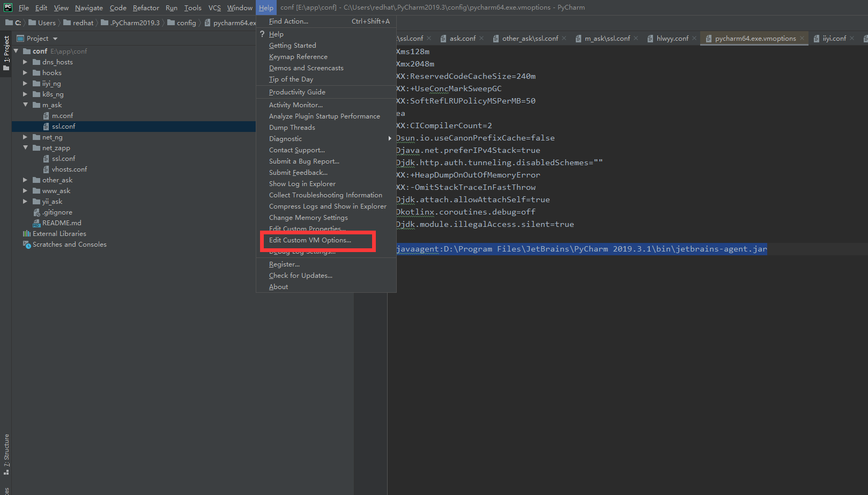Expand the hooks folder
Viewport: 868px width, 495px height.
(x=25, y=73)
